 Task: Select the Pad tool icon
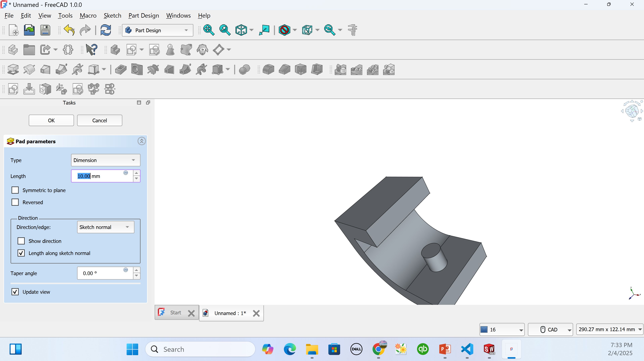coord(13,69)
